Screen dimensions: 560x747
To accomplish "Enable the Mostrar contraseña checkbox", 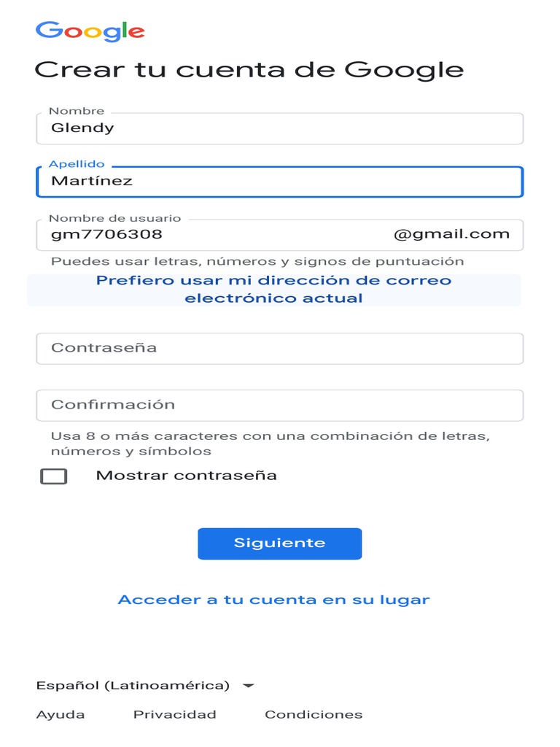I will coord(54,476).
